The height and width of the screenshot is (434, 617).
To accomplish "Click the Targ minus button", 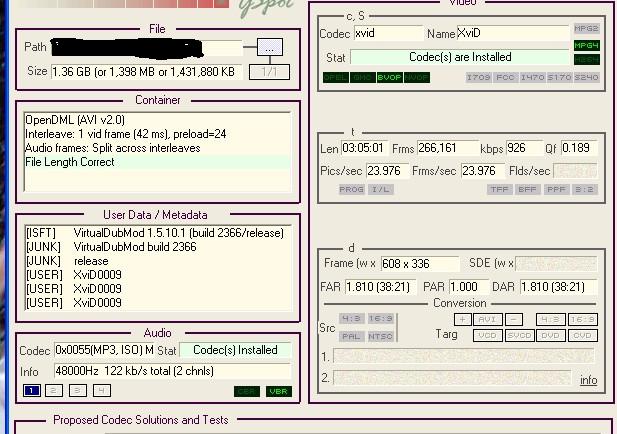I will (514, 319).
